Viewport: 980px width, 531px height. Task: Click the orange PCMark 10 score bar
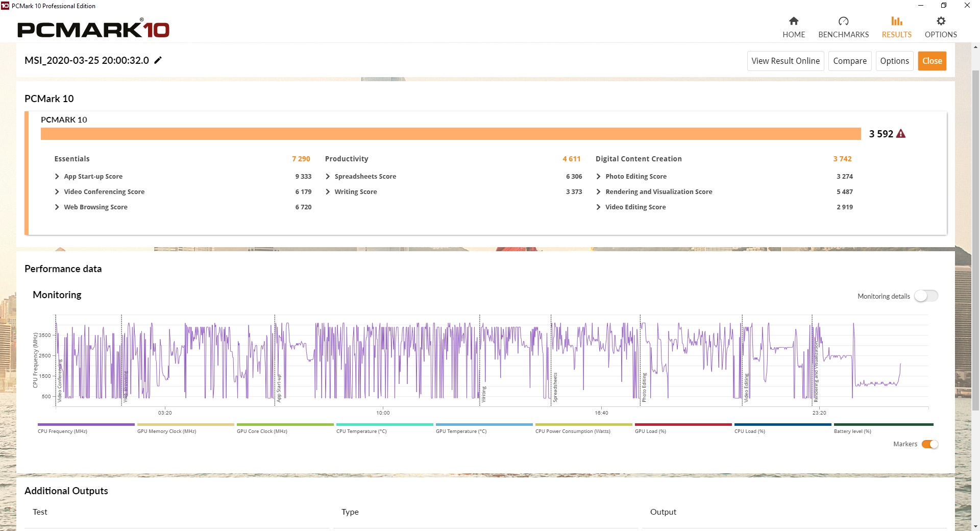pos(451,134)
